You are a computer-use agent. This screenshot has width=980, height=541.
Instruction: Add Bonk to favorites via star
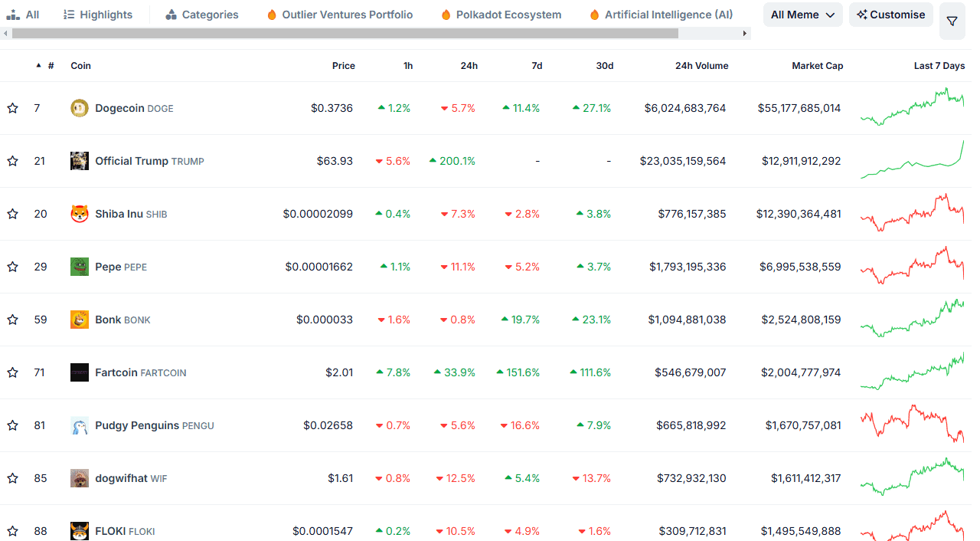click(x=12, y=320)
